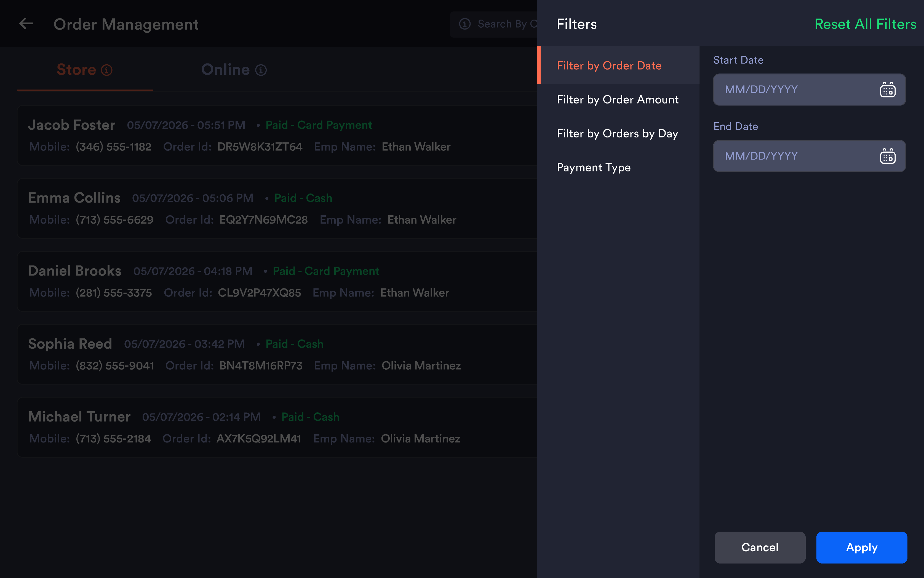
Task: Click the 05/07/2026 - 05:06 PM timestamp
Action: 193,198
